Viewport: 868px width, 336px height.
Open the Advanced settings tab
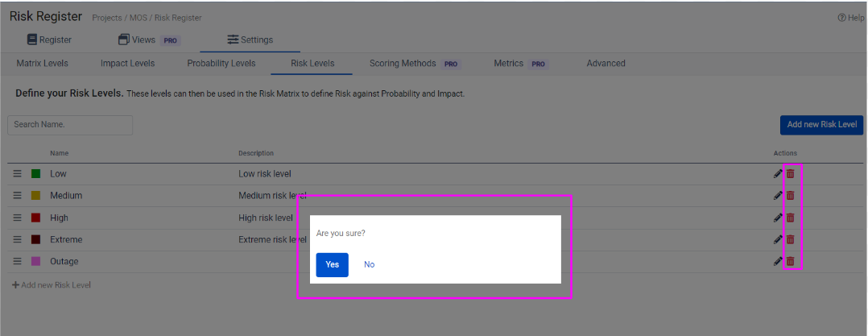[606, 64]
